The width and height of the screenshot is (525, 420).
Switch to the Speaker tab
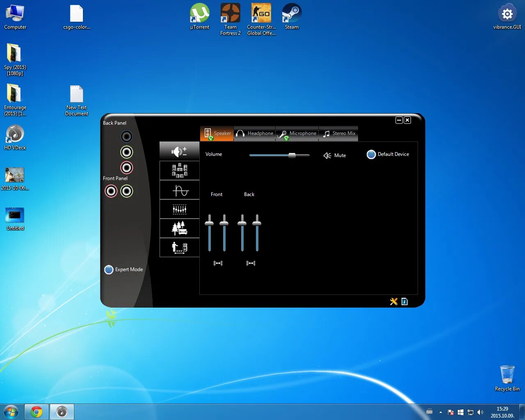pyautogui.click(x=217, y=133)
